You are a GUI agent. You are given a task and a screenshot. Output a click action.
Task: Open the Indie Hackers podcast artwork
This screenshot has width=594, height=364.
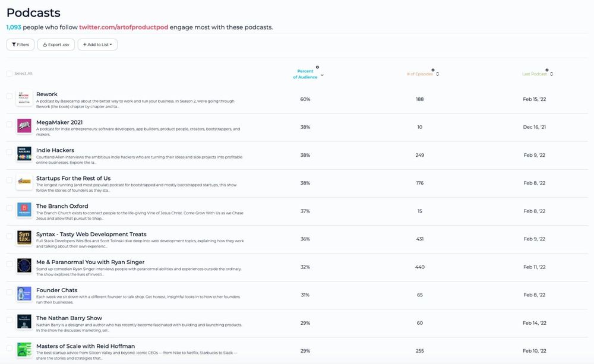[24, 154]
